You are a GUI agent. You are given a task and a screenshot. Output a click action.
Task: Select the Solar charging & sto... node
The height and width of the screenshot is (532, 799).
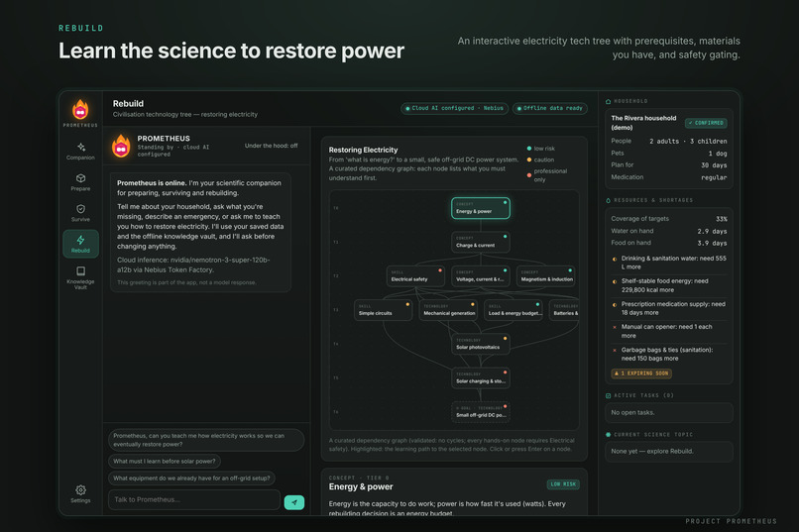point(481,378)
